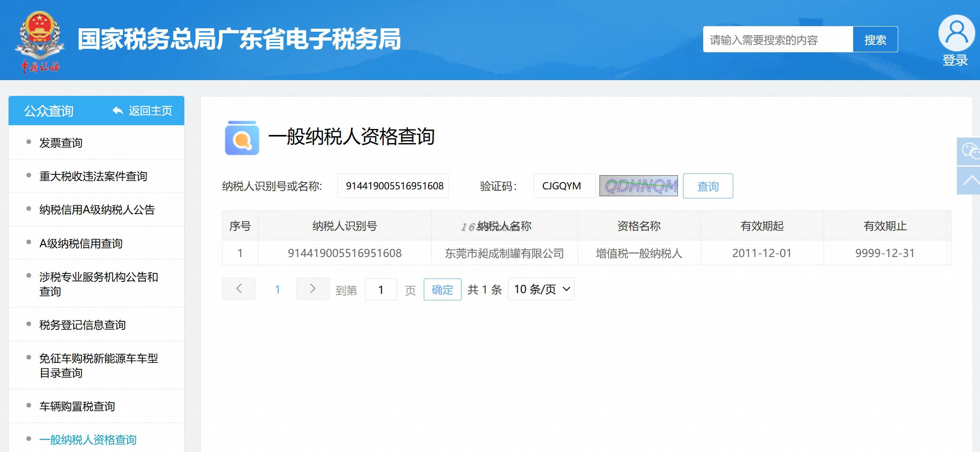
Task: Select 车辆购置税查询 in the sidebar
Action: pos(77,406)
